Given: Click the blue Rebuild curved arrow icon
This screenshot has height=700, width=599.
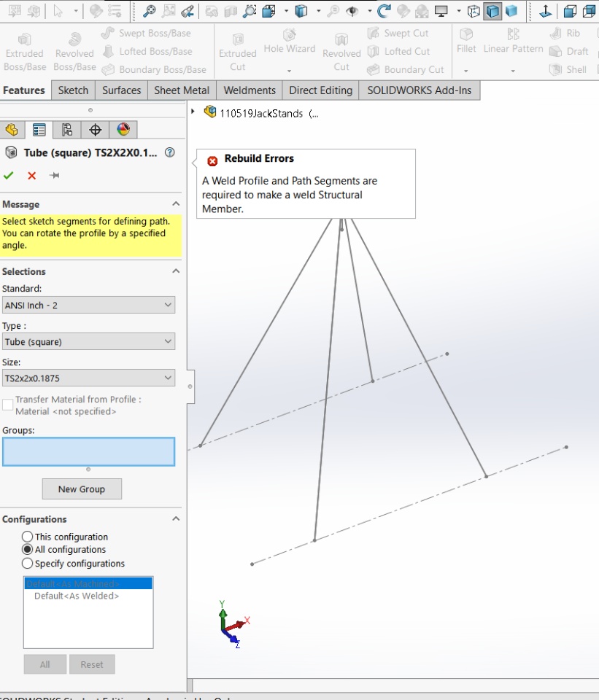Looking at the screenshot, I should pos(384,11).
